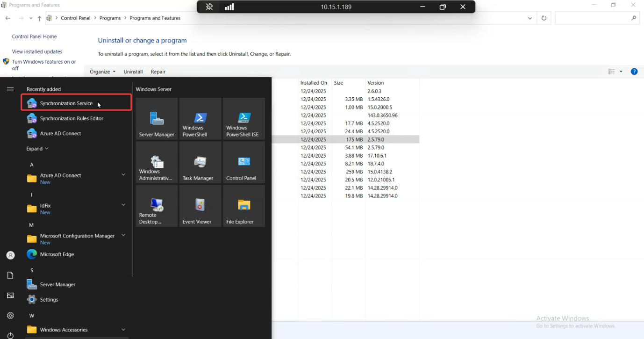This screenshot has height=339, width=644.
Task: Expand the Microsoft Configuration Manager folder
Action: pyautogui.click(x=123, y=235)
